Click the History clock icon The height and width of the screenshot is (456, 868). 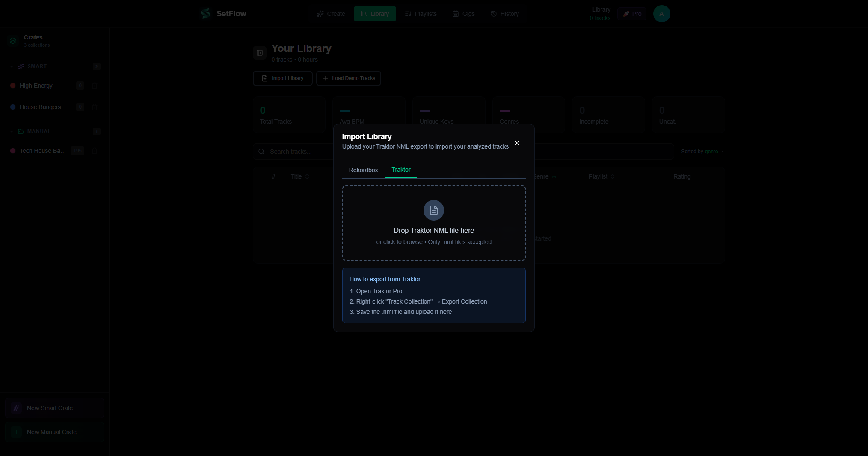tap(493, 14)
